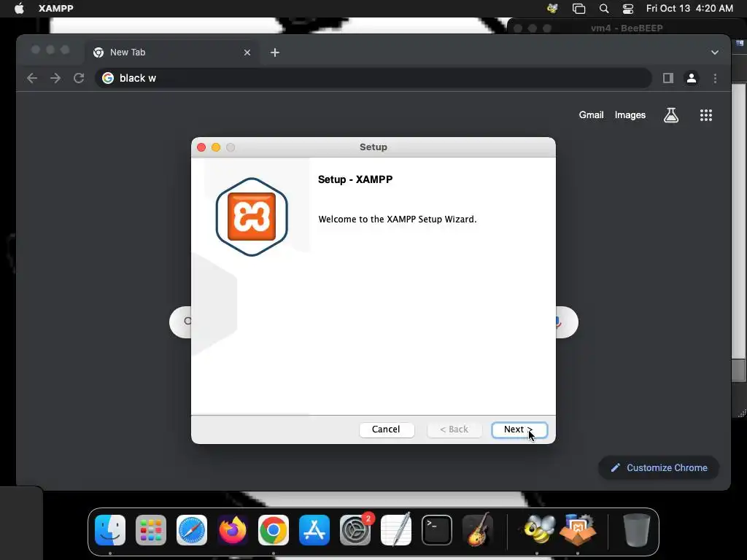Open Finder from the Dock
Viewport: 747px width, 560px height.
click(x=110, y=529)
